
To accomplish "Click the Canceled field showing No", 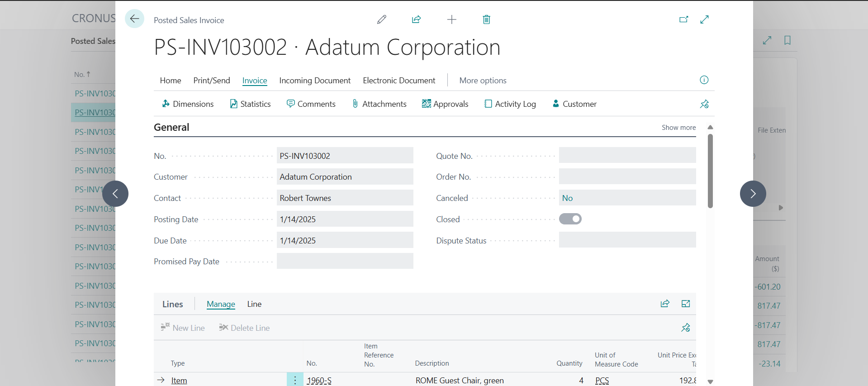I will [627, 198].
